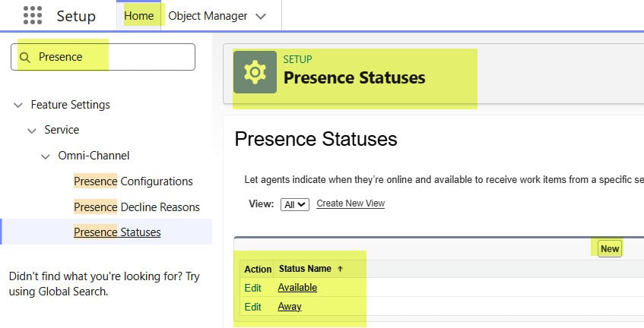
Task: Open the View dropdown set to All
Action: pyautogui.click(x=295, y=204)
